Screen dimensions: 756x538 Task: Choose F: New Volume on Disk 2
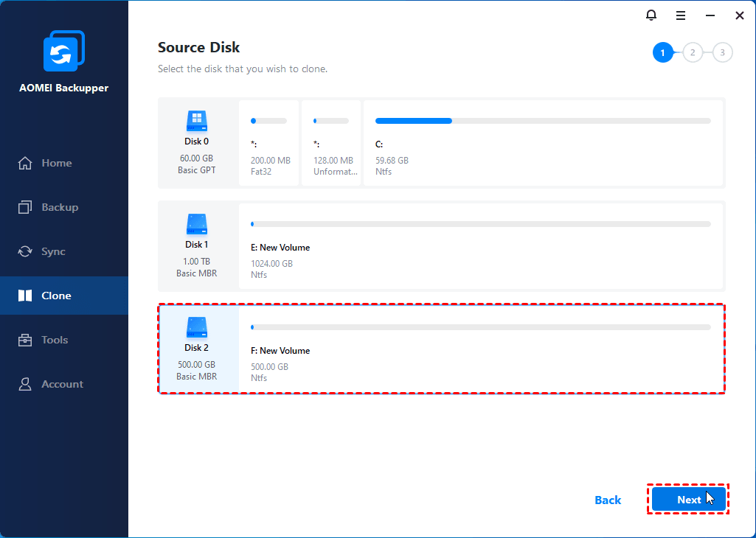[481, 350]
